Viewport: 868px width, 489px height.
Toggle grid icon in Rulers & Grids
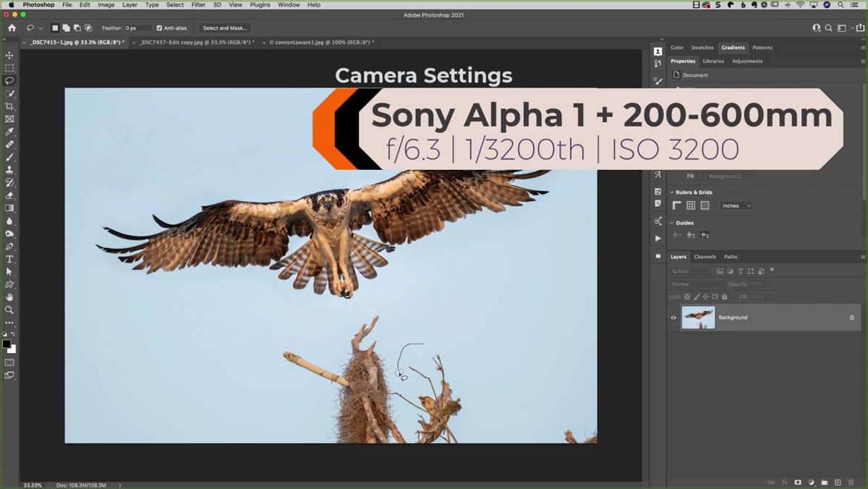(691, 205)
